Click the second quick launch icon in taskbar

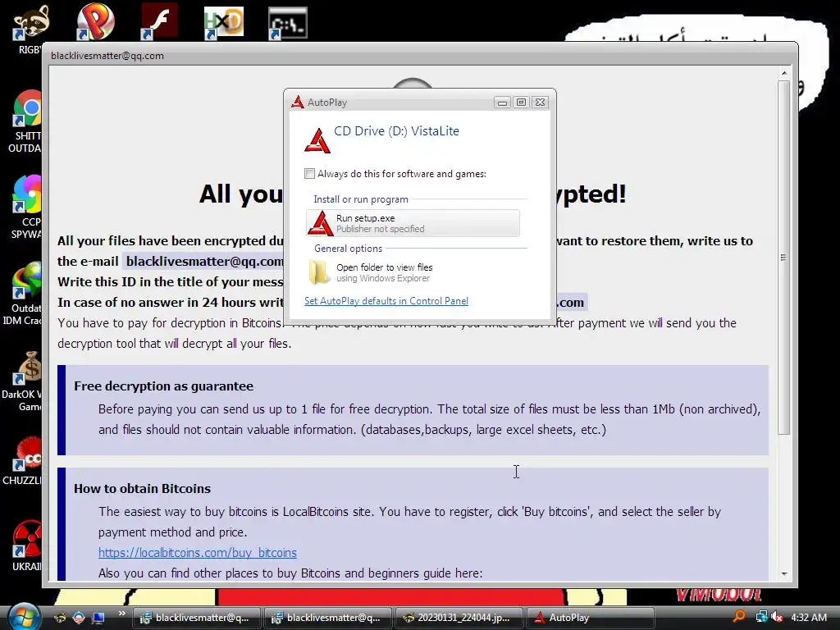pos(79,618)
